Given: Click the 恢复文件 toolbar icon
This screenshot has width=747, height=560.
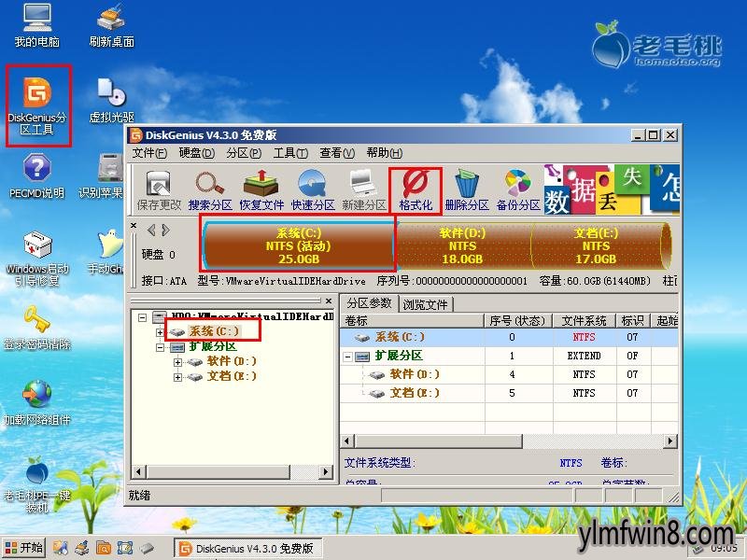Looking at the screenshot, I should click(261, 190).
